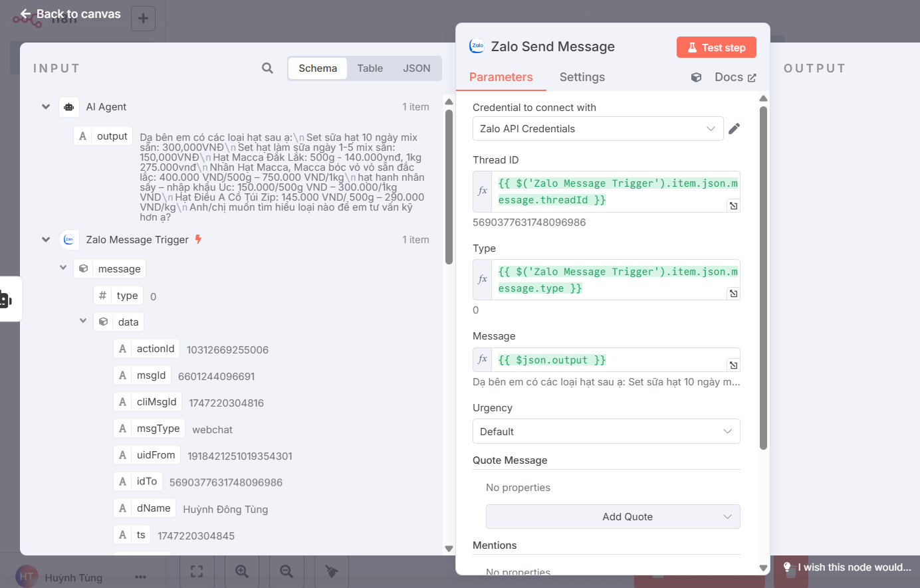The image size is (920, 588).
Task: Open search in the Input panel
Action: 267,68
